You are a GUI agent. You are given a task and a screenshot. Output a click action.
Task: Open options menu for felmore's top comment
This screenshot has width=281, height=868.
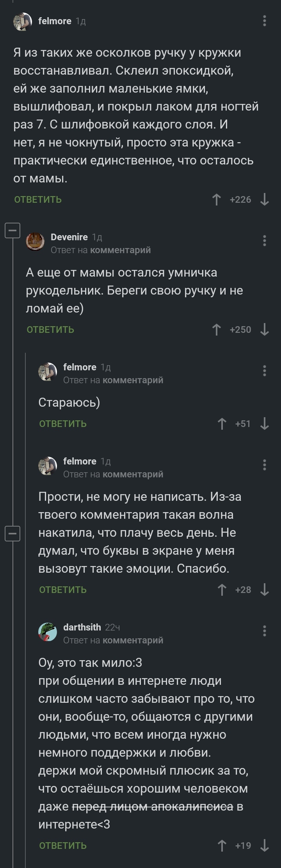coord(265,21)
